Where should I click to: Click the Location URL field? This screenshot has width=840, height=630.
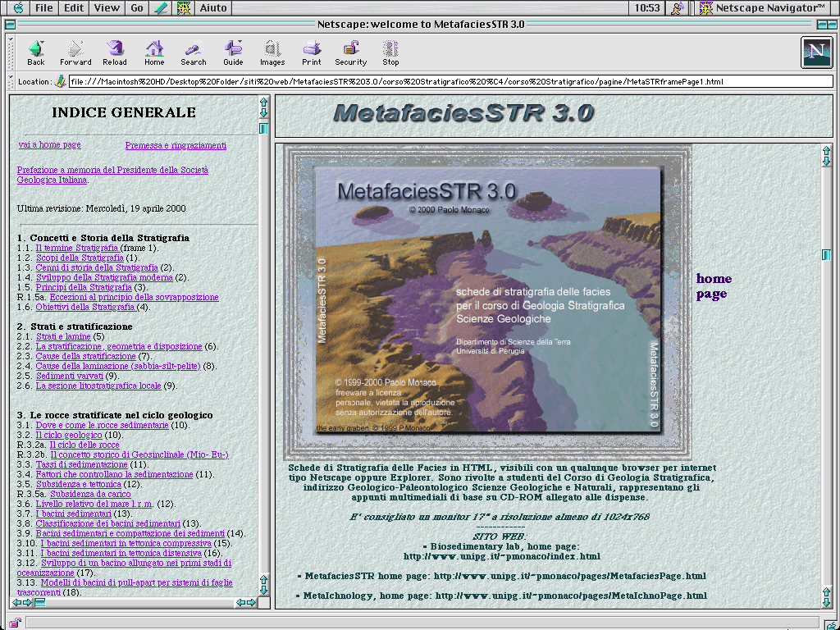pos(450,82)
